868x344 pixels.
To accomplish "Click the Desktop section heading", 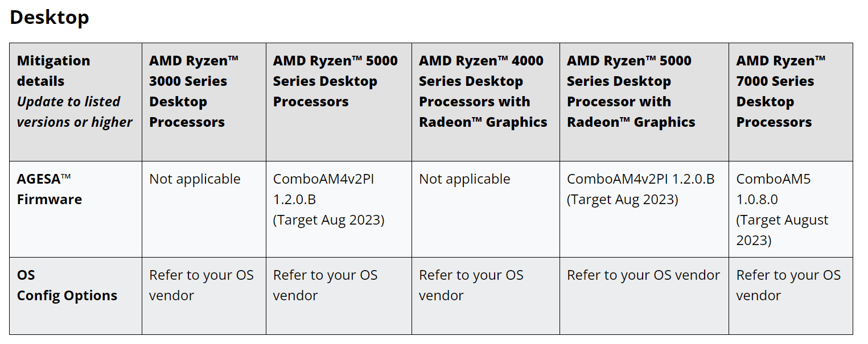I will point(50,17).
